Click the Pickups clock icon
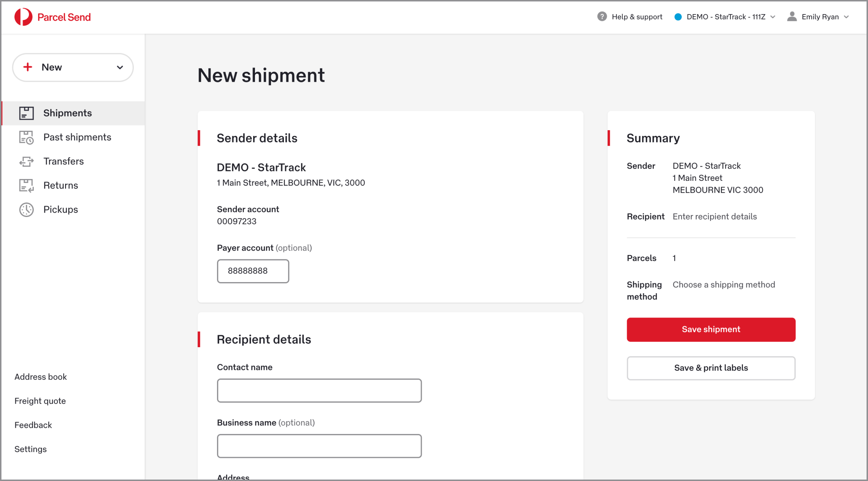 point(26,210)
